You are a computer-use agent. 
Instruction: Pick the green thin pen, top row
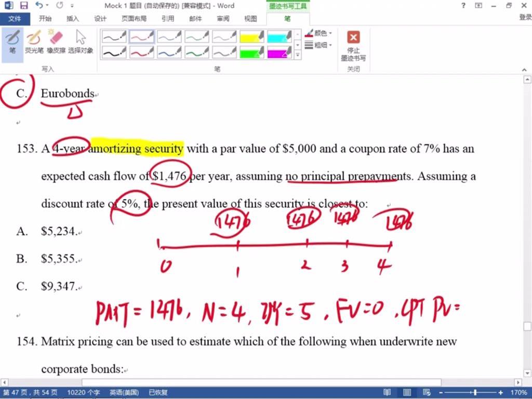click(196, 36)
